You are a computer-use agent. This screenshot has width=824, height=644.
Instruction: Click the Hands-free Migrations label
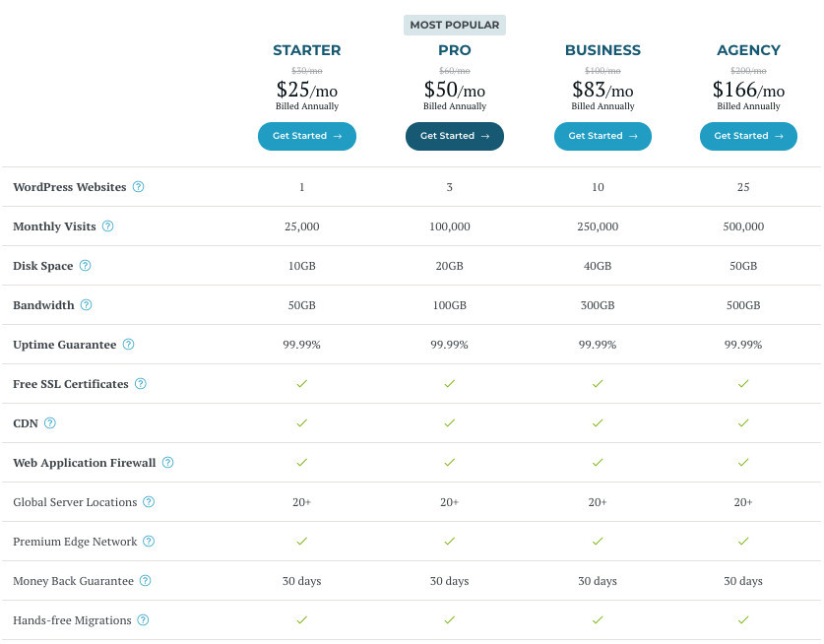[x=72, y=620]
